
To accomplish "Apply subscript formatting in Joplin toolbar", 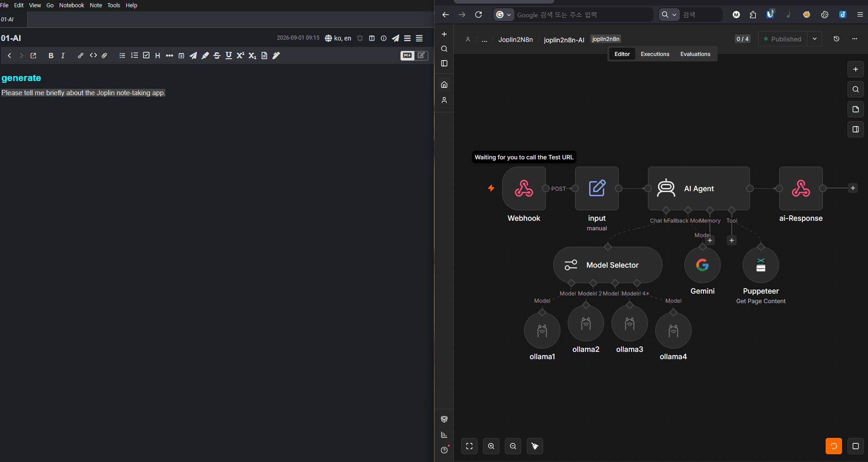I will click(x=252, y=56).
